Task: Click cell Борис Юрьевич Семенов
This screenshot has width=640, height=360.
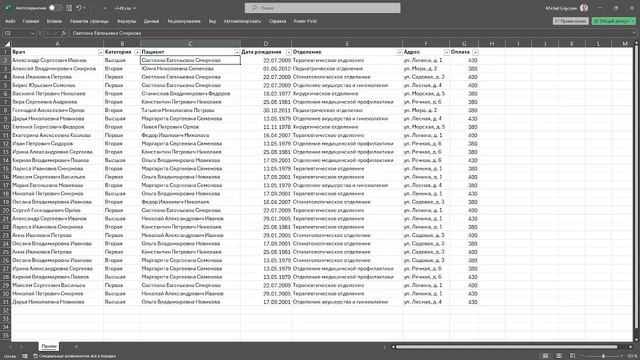Action: pos(57,85)
